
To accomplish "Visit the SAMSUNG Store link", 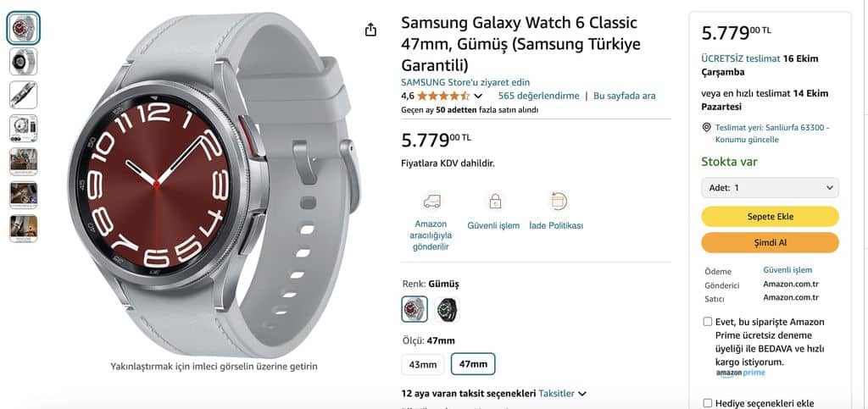I will pyautogui.click(x=465, y=82).
